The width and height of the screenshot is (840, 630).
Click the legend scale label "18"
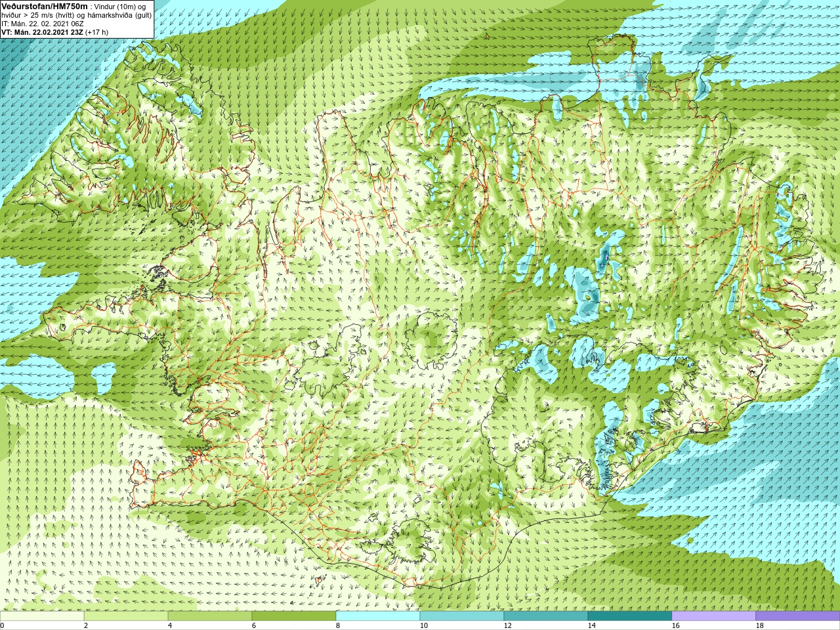coord(760,625)
